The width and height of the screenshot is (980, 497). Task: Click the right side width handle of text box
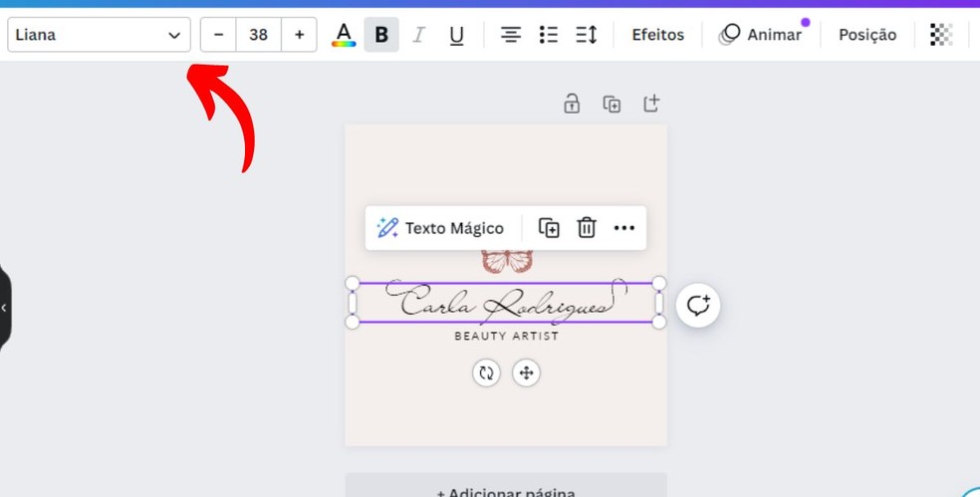coord(658,303)
